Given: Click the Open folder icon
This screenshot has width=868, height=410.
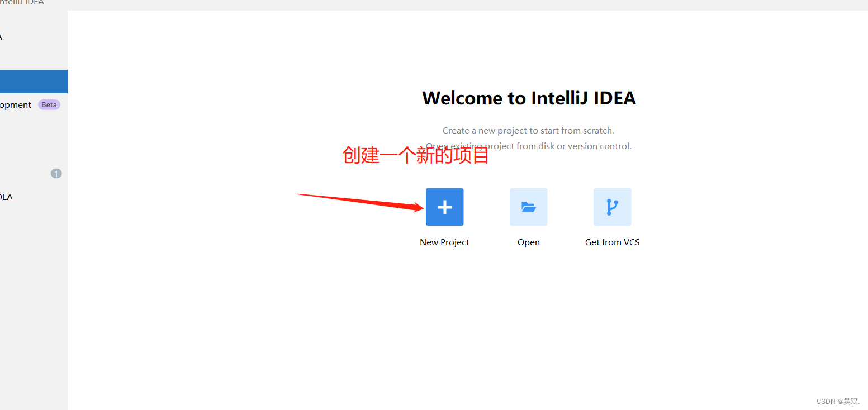Looking at the screenshot, I should (x=528, y=207).
